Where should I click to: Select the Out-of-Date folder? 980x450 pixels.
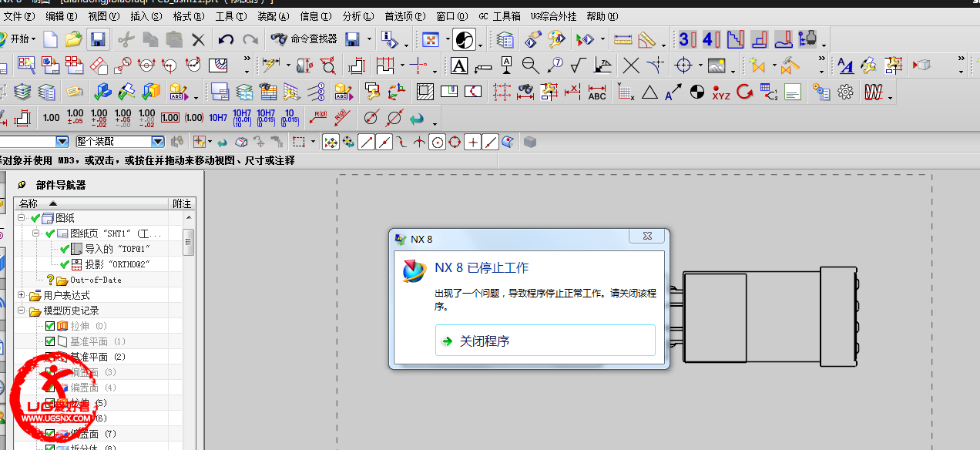tap(89, 280)
